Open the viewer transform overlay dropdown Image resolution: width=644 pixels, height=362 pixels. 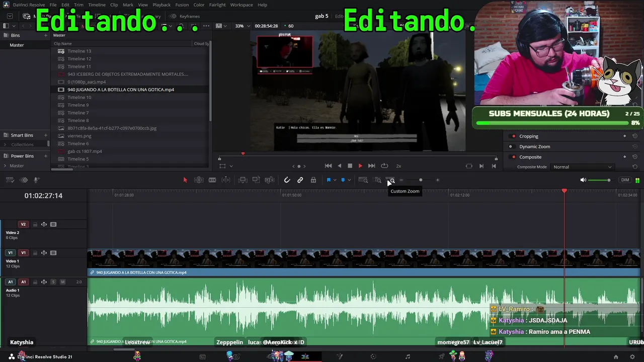(231, 166)
